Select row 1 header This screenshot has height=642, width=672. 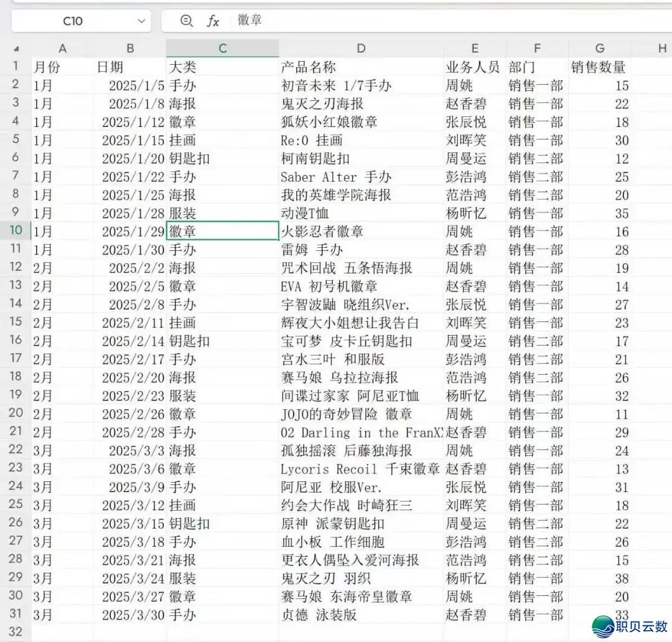tap(16, 66)
